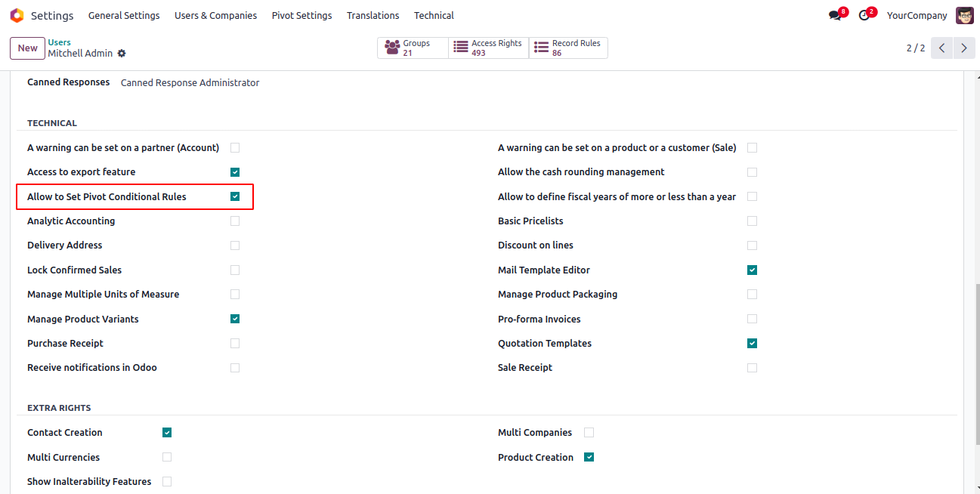
Task: Enable Multi Currencies checkbox
Action: click(167, 457)
